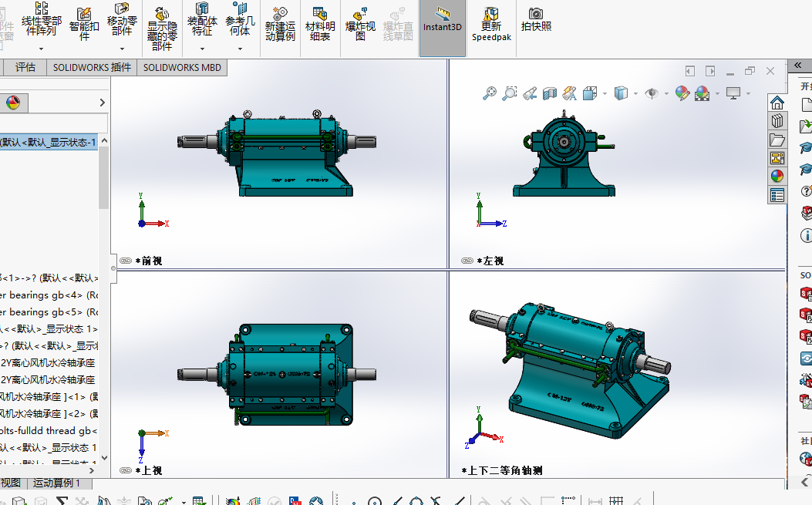812x505 pixels.
Task: Open the SOLIDWORKS 插件 tab
Action: pyautogui.click(x=92, y=67)
